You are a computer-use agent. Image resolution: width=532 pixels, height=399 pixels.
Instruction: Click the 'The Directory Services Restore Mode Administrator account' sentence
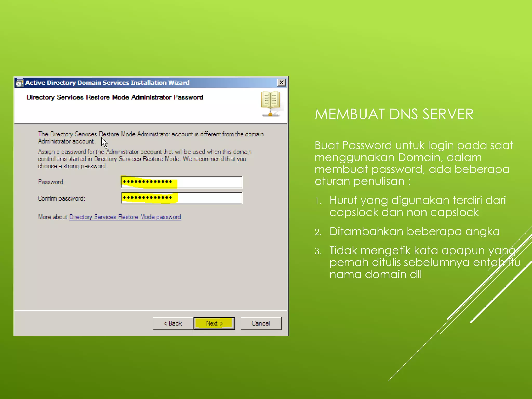151,138
